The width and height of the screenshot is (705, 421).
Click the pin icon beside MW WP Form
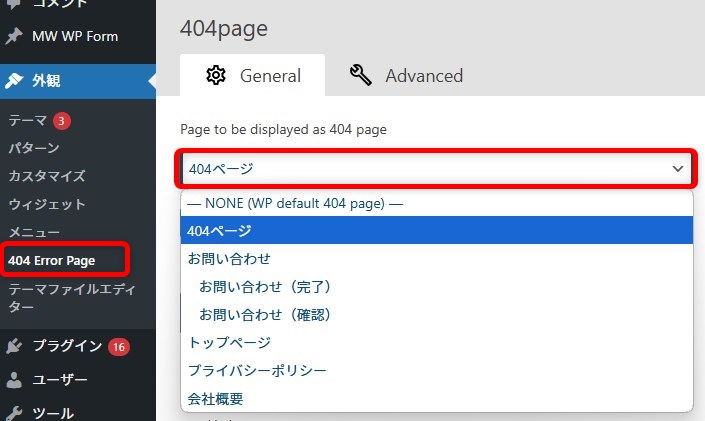tap(14, 36)
